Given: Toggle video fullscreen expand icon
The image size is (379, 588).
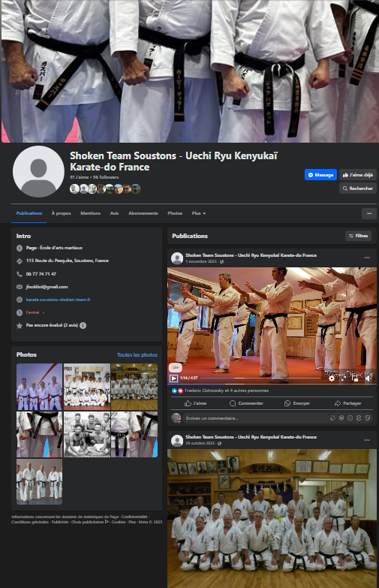Looking at the screenshot, I should tap(344, 378).
